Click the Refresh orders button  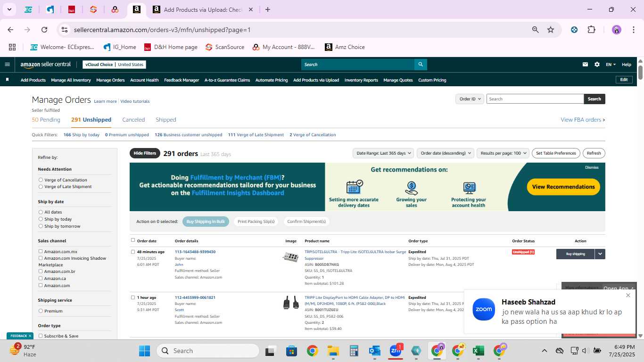(594, 153)
